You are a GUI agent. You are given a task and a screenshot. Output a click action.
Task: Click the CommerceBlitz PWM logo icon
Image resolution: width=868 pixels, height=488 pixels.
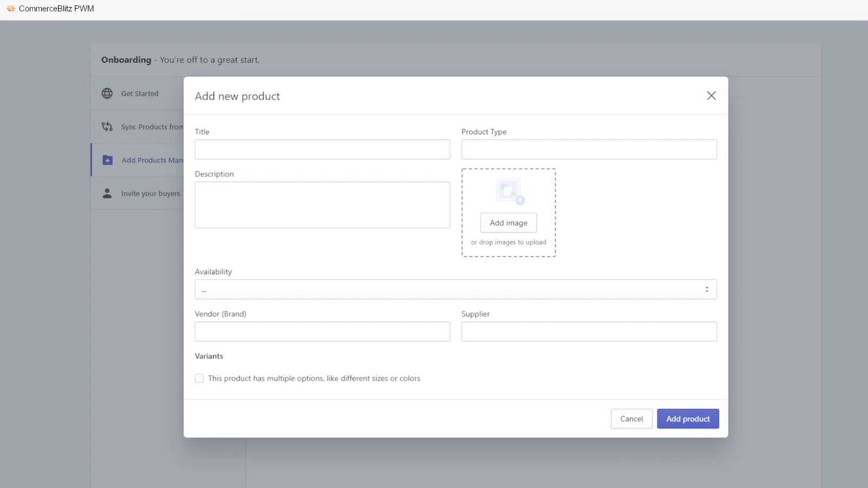tap(11, 9)
